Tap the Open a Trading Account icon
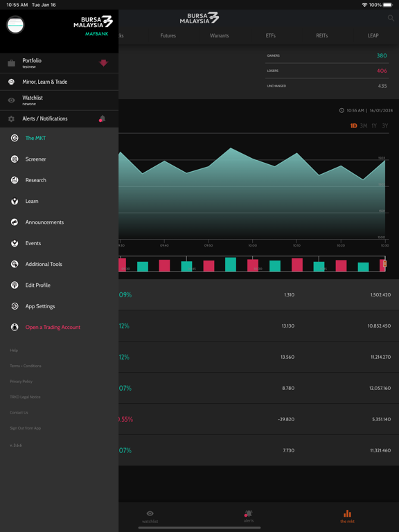 point(15,328)
